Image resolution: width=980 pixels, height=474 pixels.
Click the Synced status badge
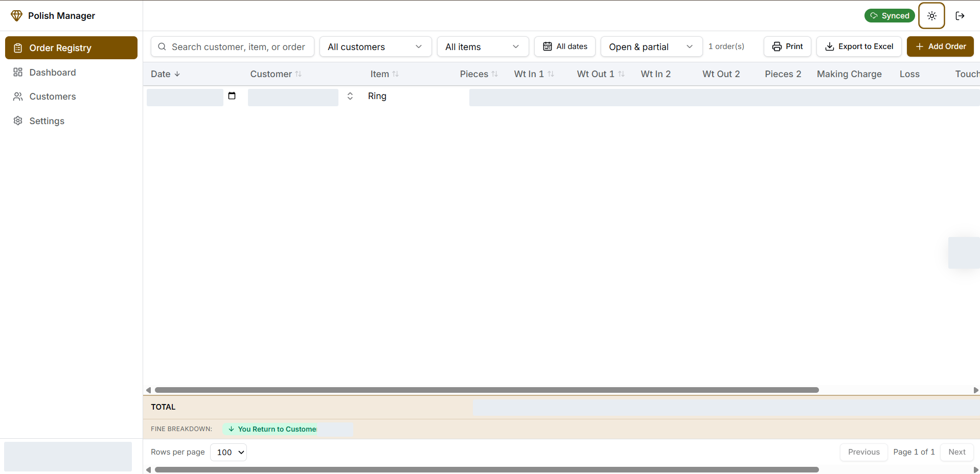[890, 16]
